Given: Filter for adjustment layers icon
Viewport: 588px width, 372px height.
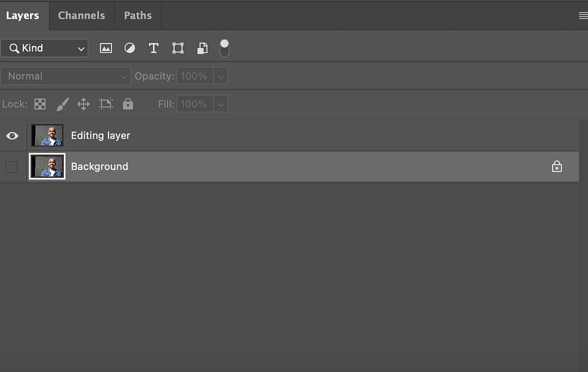Looking at the screenshot, I should pyautogui.click(x=130, y=48).
